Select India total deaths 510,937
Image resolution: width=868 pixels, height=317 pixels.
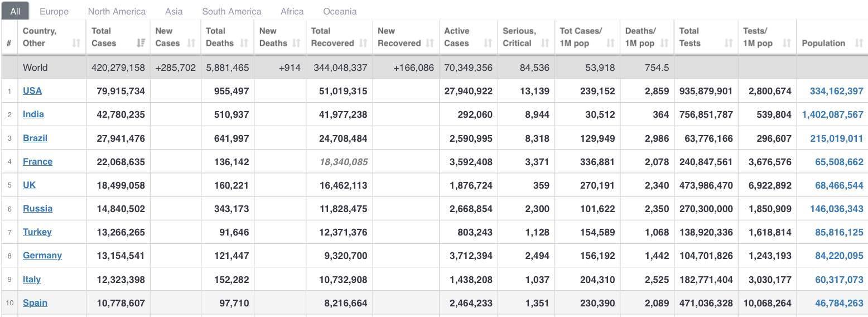232,114
